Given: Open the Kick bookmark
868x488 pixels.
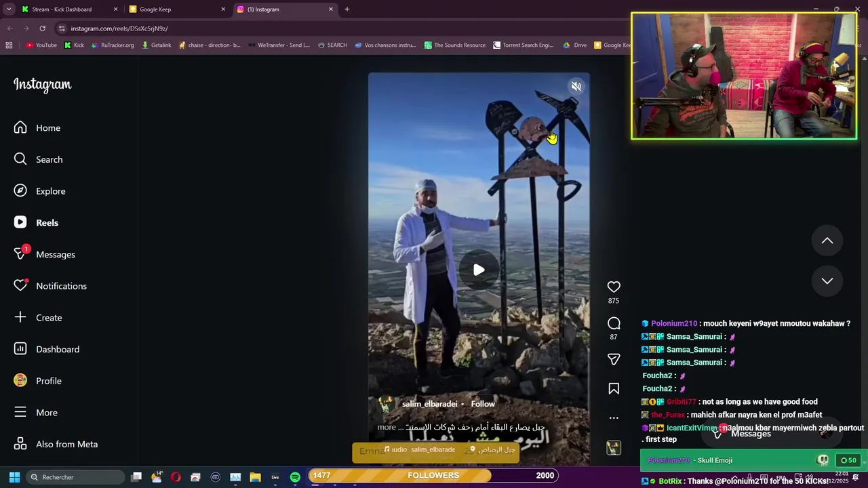Looking at the screenshot, I should coord(74,45).
